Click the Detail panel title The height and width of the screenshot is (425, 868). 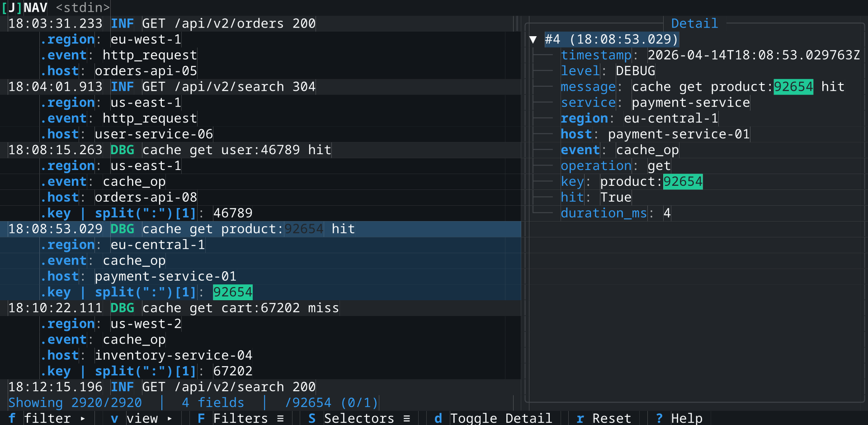(x=694, y=24)
